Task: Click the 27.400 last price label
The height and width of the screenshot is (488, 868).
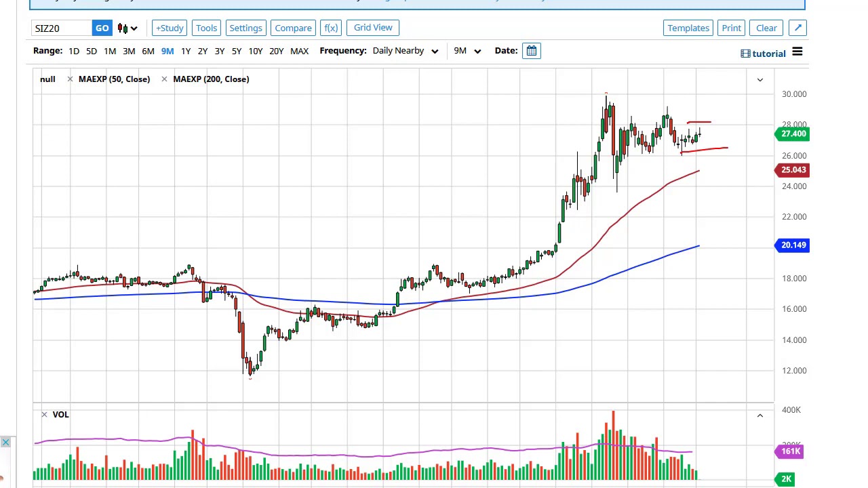Action: point(792,134)
